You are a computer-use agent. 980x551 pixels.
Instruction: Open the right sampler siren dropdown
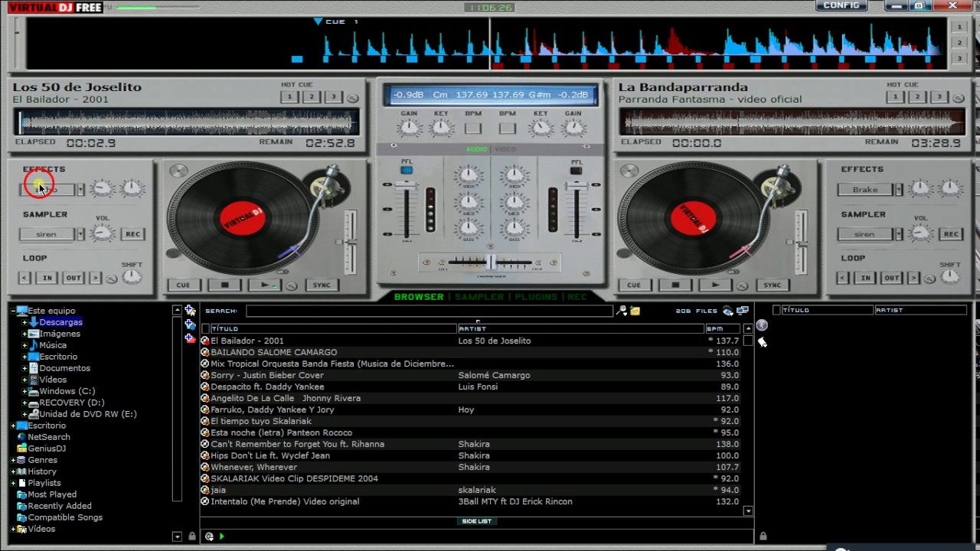tap(899, 234)
